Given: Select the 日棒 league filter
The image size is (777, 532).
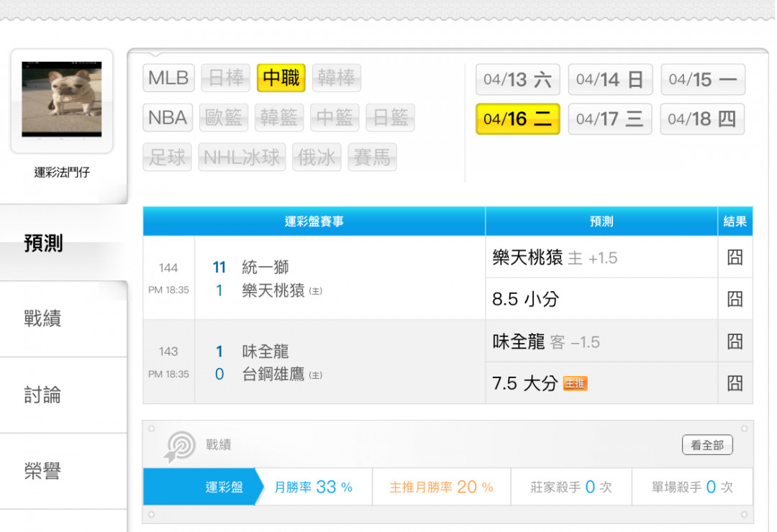Looking at the screenshot, I should coord(226,78).
